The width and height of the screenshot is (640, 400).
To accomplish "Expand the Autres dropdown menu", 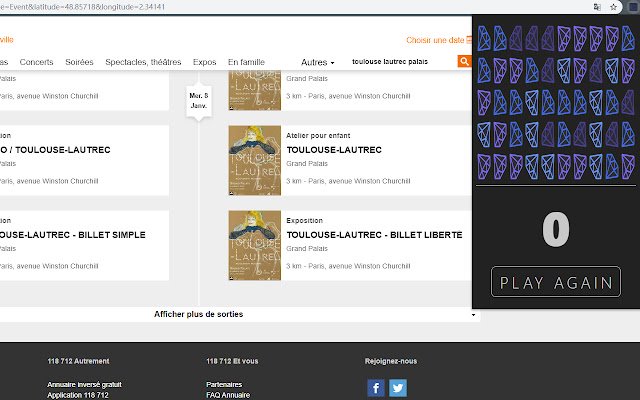I will tap(318, 62).
